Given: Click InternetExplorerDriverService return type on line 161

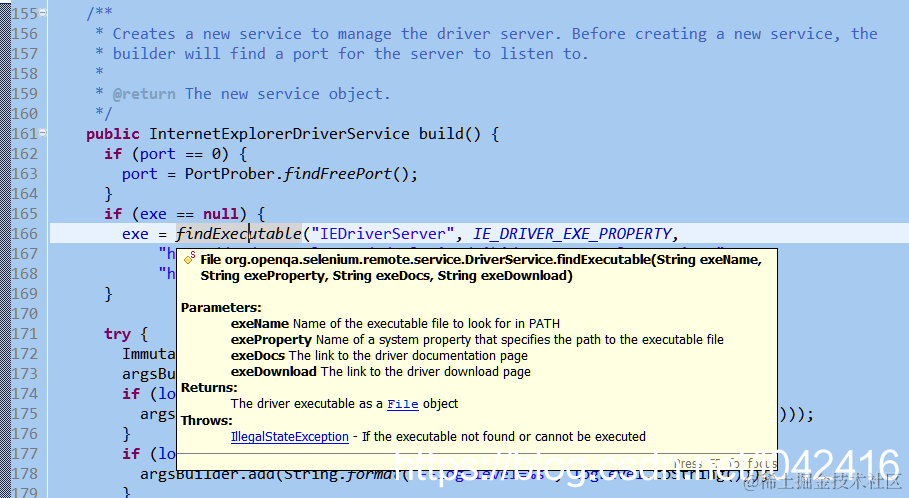Looking at the screenshot, I should point(279,134).
